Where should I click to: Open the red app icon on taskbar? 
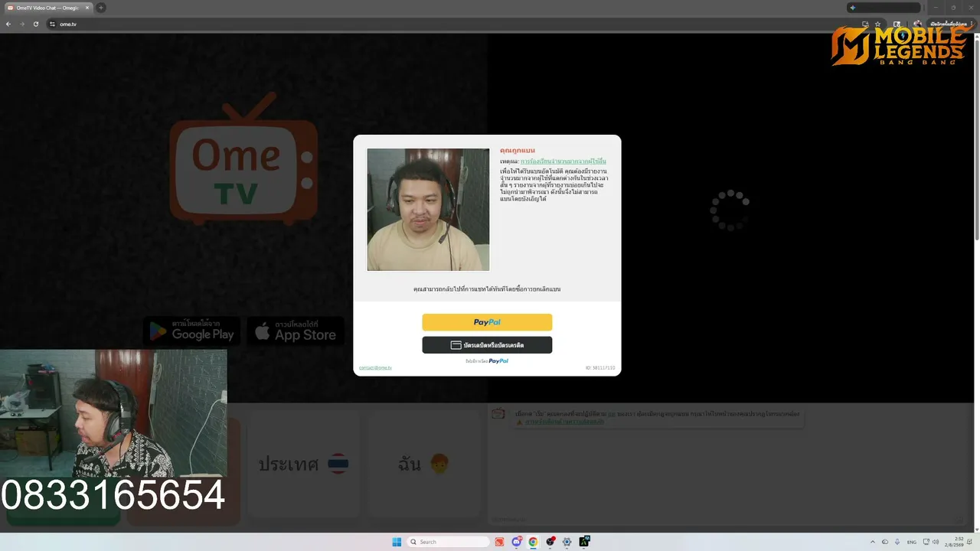[x=499, y=542]
